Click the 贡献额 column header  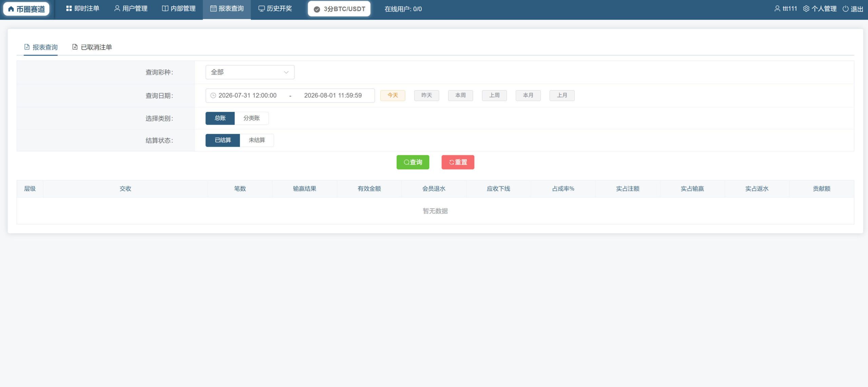tap(822, 189)
